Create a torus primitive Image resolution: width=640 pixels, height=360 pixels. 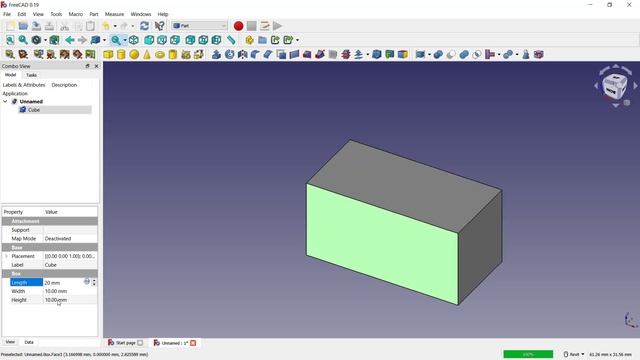(x=160, y=54)
